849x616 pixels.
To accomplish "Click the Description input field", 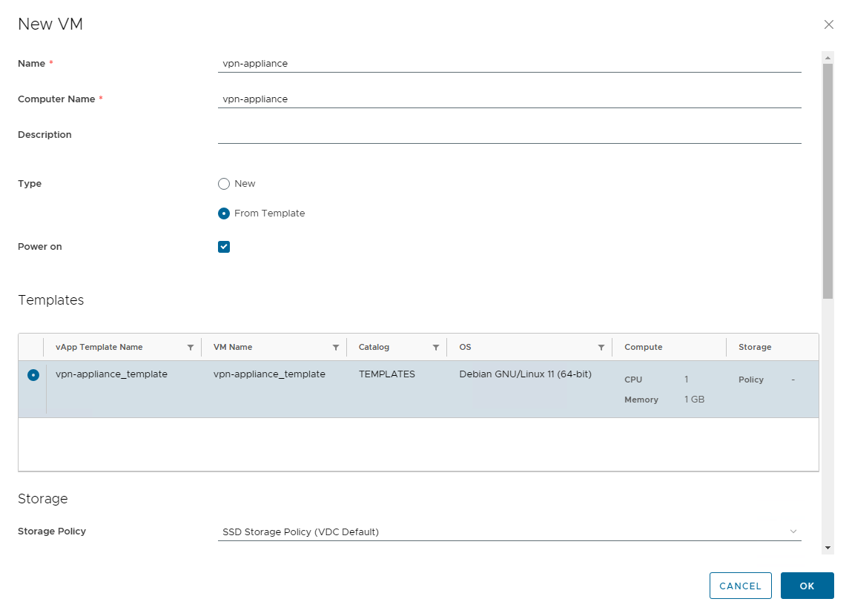I will 509,135.
